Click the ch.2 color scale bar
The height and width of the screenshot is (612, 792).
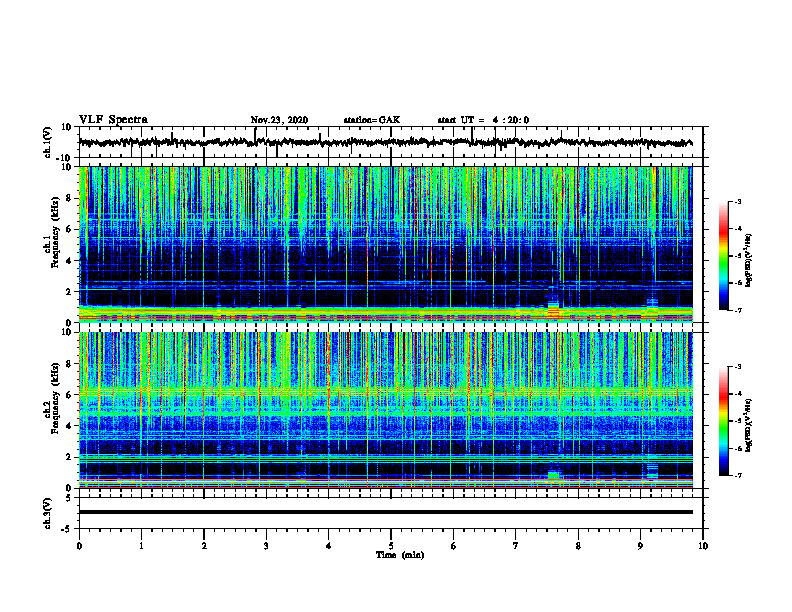pos(723,421)
